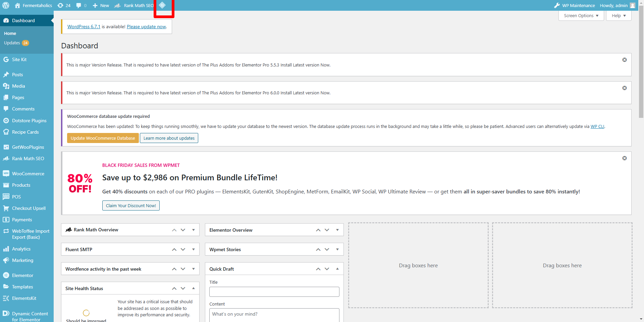
Task: Dismiss the Elementor Pro 5.5.3 notice
Action: click(624, 60)
